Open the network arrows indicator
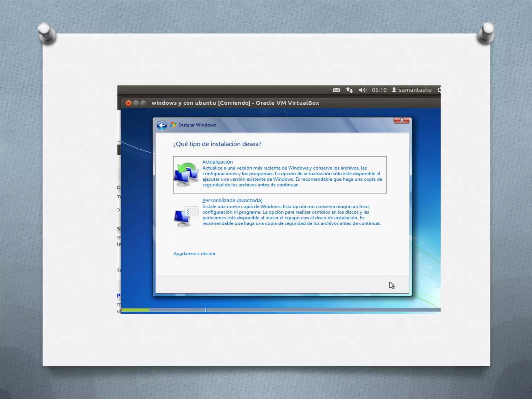Viewport: 532px width, 399px height. [349, 90]
